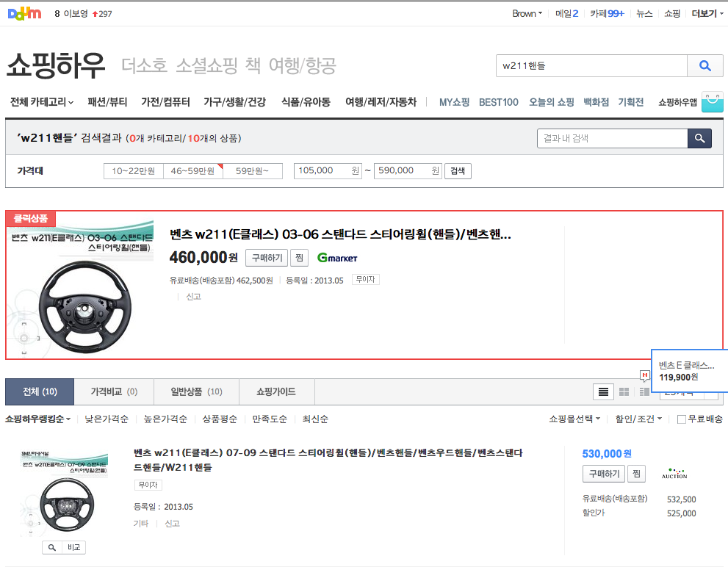Image resolution: width=728 pixels, height=567 pixels.
Task: Click 구매하기 for the 460,000원 item
Action: pos(266,258)
